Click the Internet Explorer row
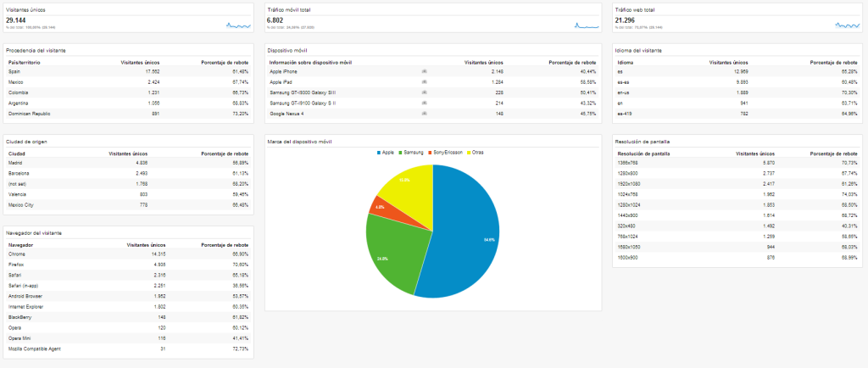 click(x=129, y=307)
